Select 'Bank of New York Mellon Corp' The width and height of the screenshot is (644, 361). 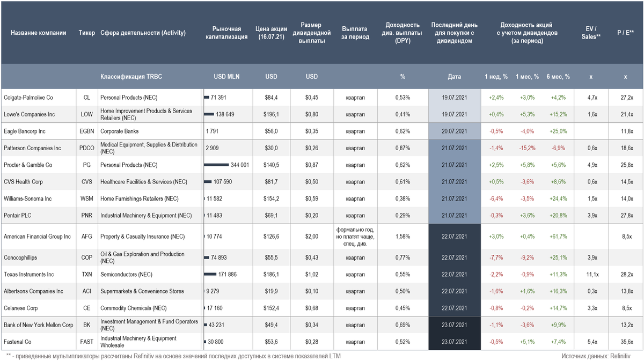tap(38, 325)
